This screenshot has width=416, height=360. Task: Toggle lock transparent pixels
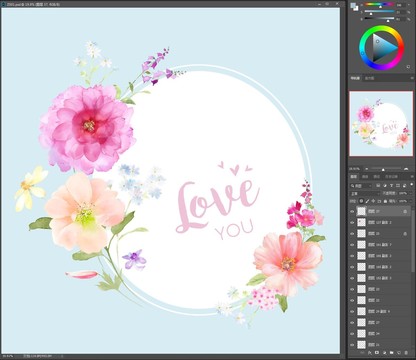(361, 201)
